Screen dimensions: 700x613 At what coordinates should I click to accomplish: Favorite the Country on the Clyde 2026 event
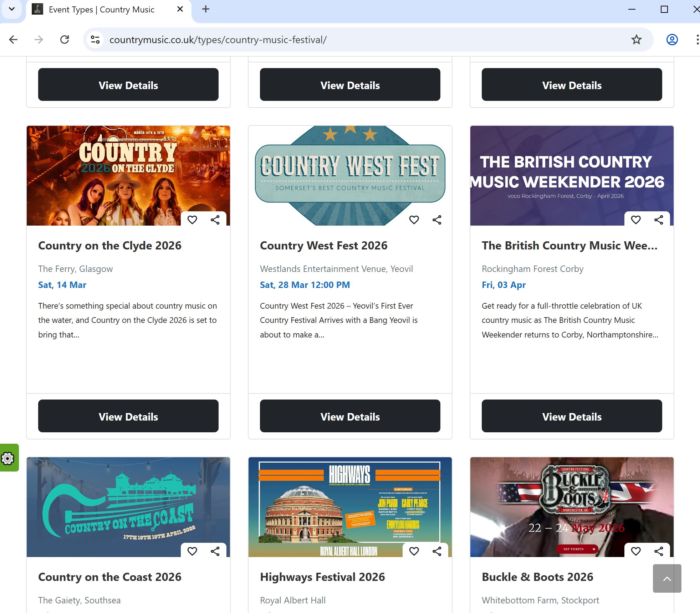tap(192, 220)
